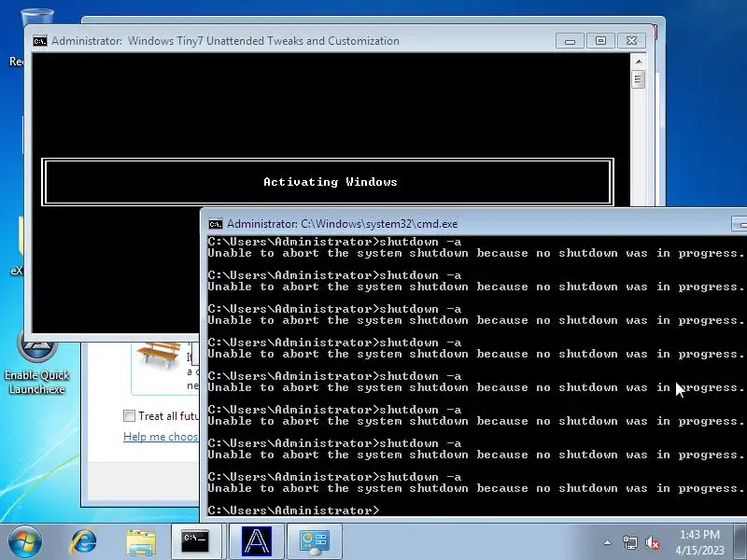Open Enable Quick Launch.exe desktop icon
The image size is (747, 560).
tap(37, 367)
